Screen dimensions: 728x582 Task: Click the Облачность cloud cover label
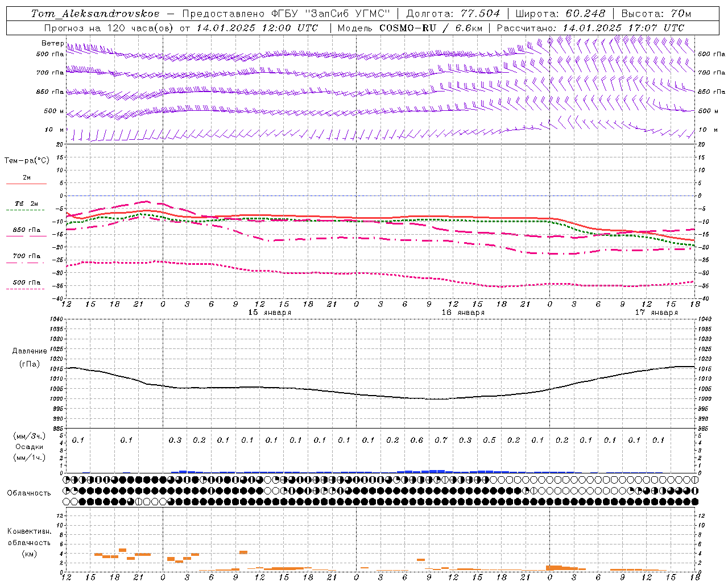click(28, 493)
